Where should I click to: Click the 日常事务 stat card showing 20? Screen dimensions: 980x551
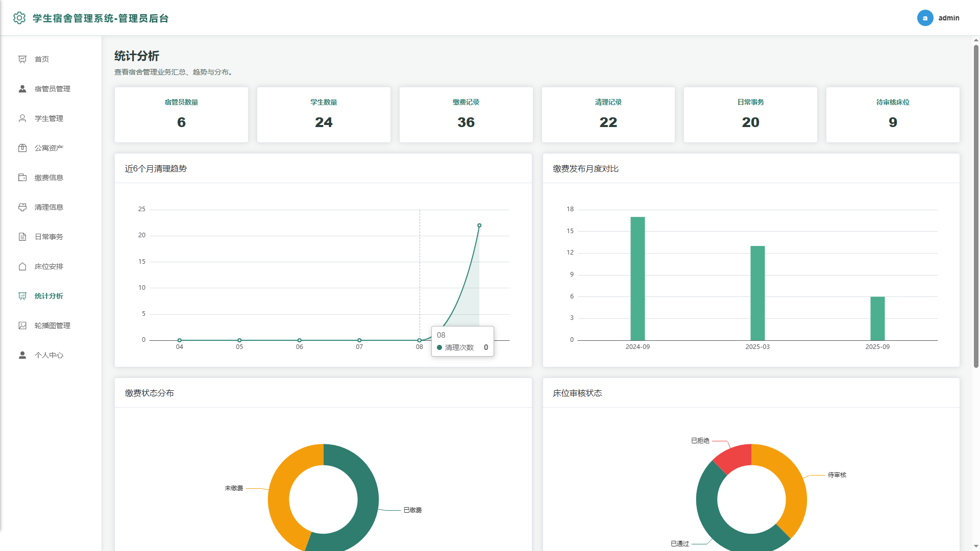coord(750,115)
